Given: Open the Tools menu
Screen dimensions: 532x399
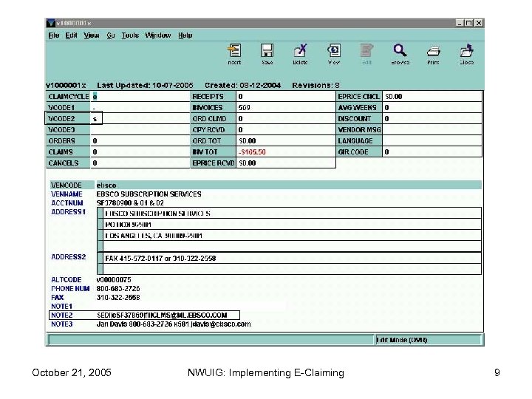Looking at the screenshot, I should (130, 35).
